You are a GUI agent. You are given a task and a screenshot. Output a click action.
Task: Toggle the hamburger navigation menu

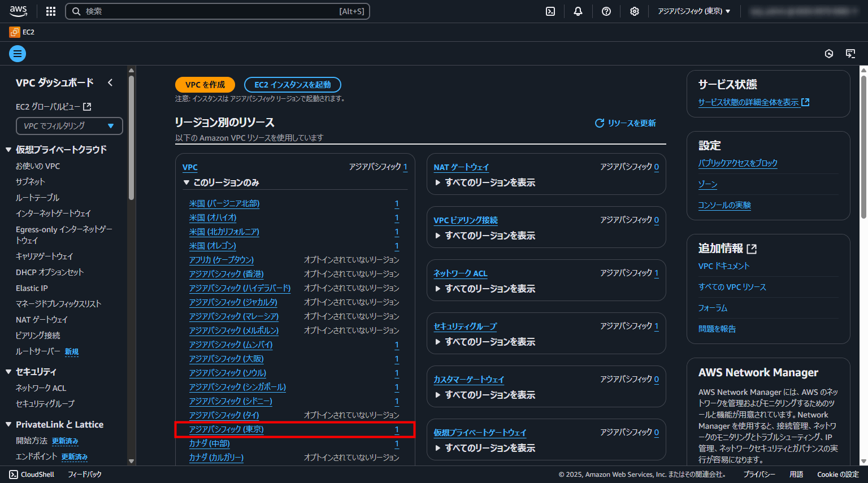tap(18, 54)
